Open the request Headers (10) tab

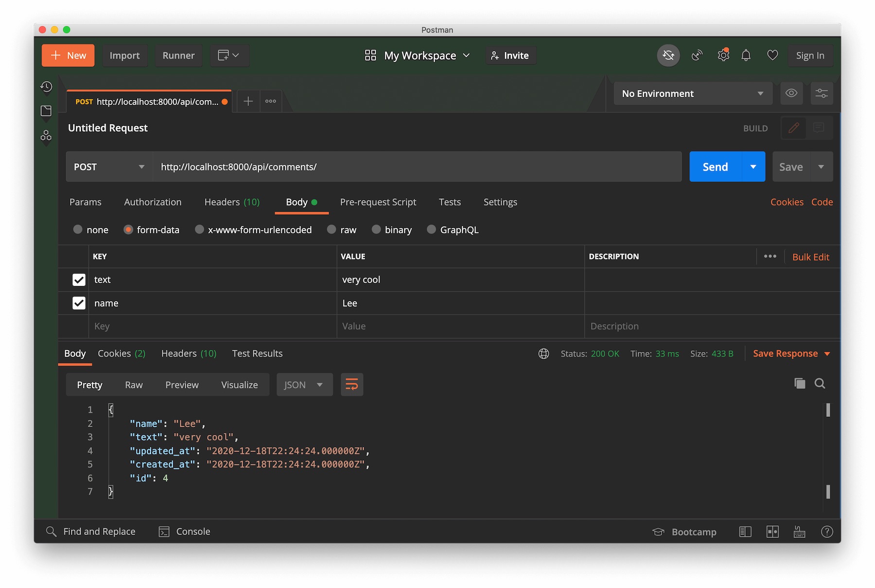coord(232,202)
